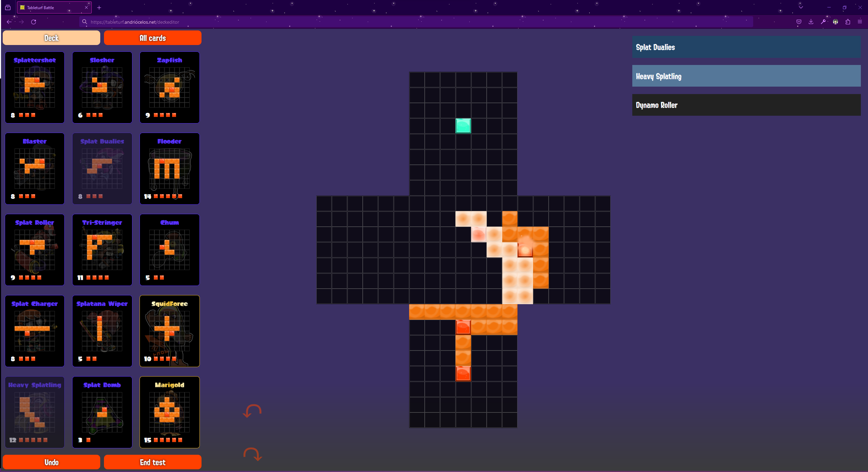The image size is (868, 472).
Task: Switch to the Deck tab
Action: click(x=51, y=38)
